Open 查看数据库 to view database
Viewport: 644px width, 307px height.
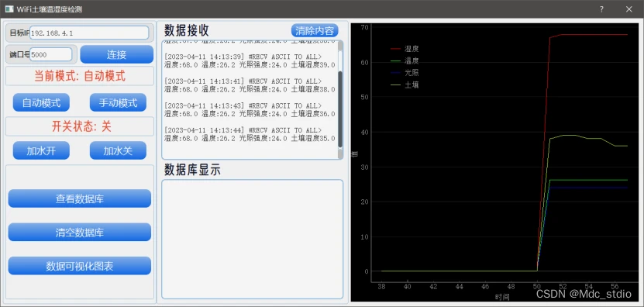coord(80,199)
